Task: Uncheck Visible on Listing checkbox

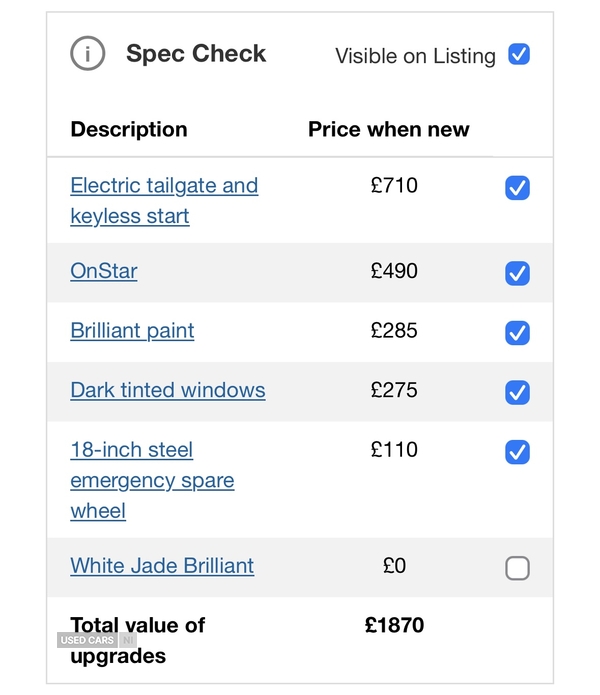Action: coord(519,54)
